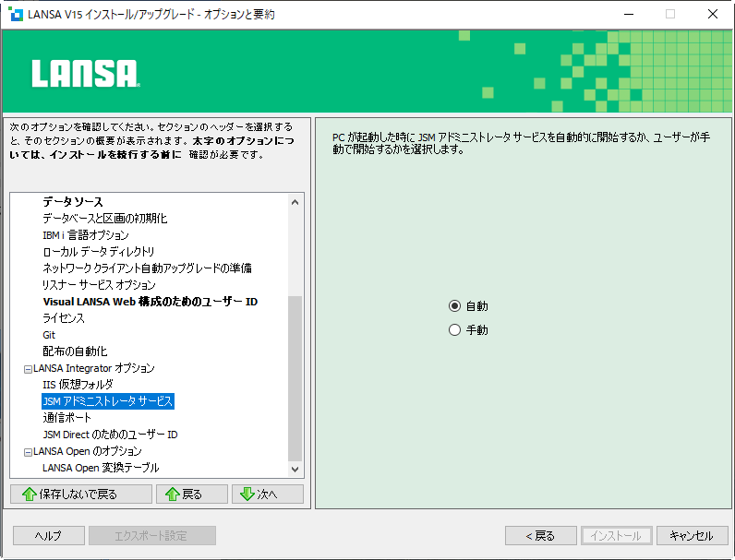This screenshot has width=735, height=560.
Task: Minimize the installer window
Action: (x=629, y=14)
